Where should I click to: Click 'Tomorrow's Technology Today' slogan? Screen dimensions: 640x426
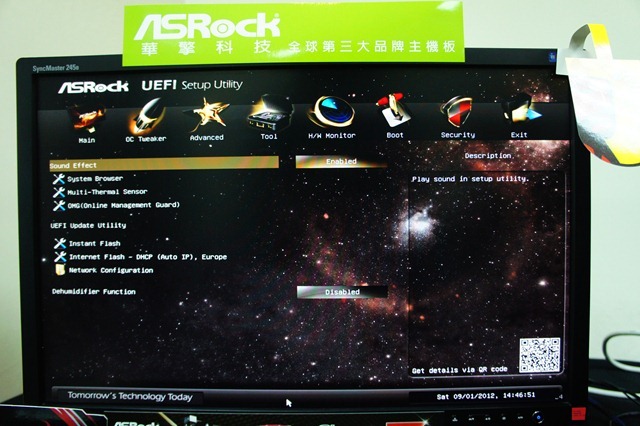(x=130, y=396)
